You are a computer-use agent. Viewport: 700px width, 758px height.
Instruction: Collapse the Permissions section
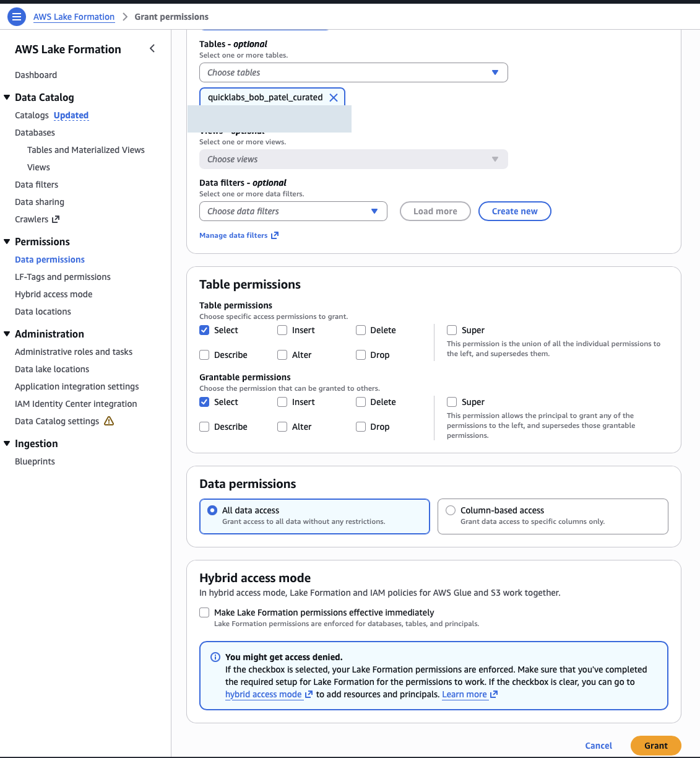(7, 242)
